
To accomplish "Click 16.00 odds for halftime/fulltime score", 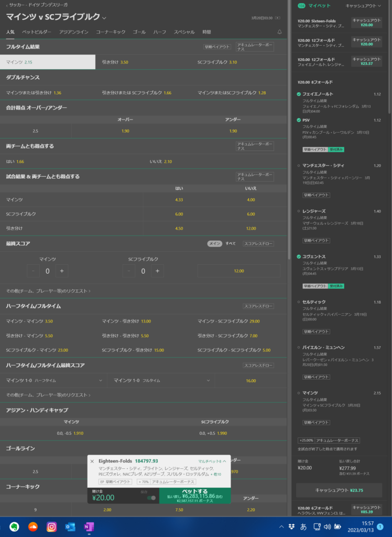I will (x=251, y=381).
